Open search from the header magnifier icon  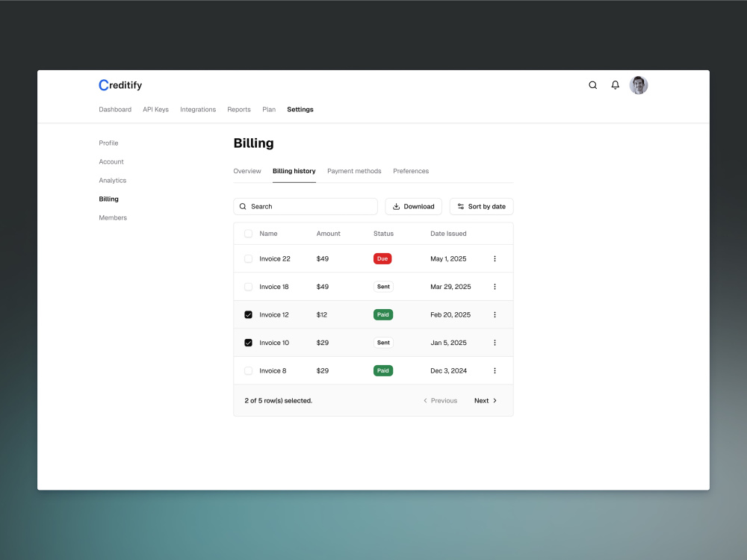tap(592, 85)
